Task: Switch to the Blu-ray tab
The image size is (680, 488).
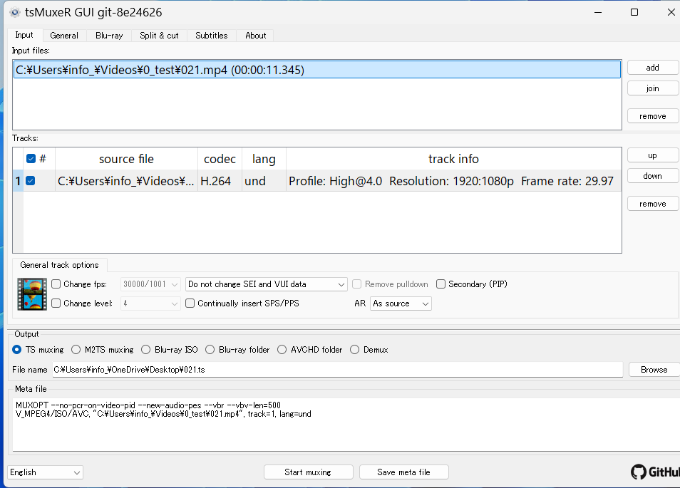Action: tap(110, 35)
